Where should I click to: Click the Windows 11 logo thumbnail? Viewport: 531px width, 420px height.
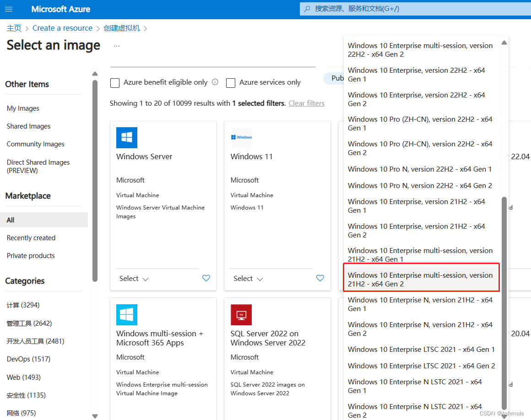(241, 137)
